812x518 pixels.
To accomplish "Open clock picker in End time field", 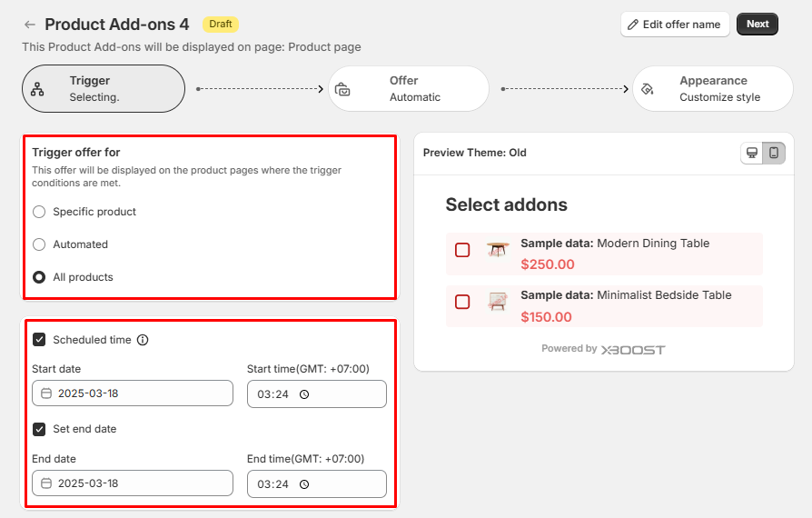I will (304, 484).
